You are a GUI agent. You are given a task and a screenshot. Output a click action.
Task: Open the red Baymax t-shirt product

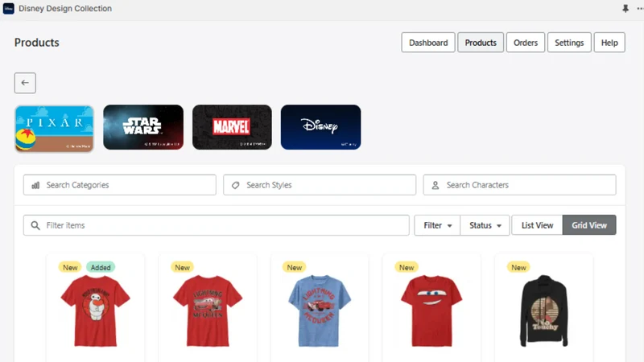[x=95, y=311]
